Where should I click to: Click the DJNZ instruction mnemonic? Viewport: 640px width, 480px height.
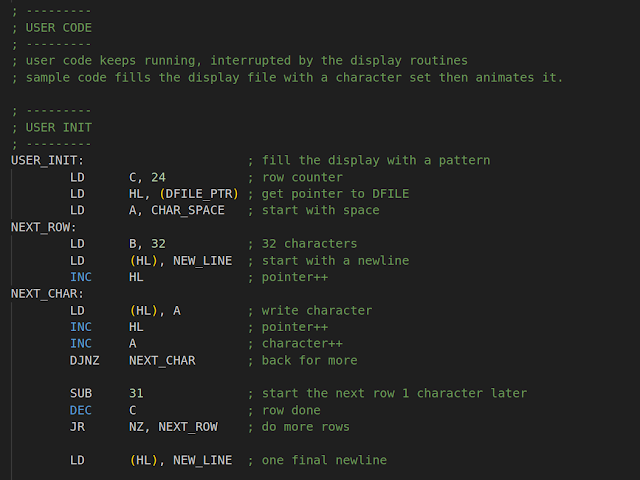[x=86, y=360]
